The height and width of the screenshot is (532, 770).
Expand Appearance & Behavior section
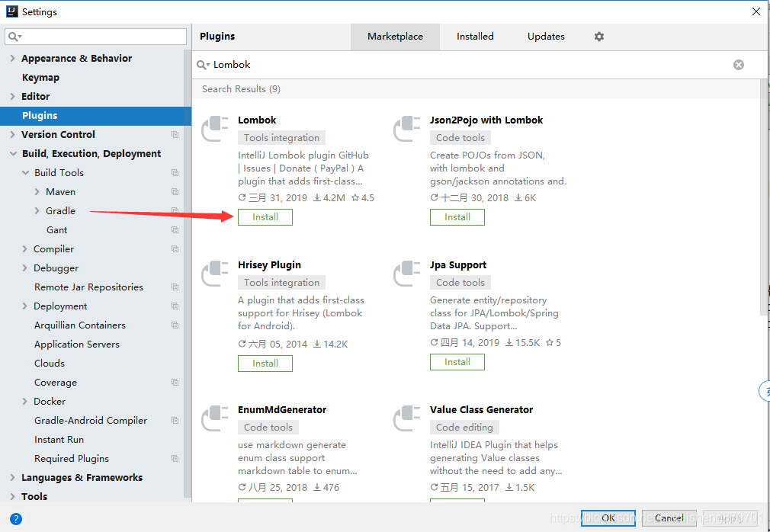point(12,59)
